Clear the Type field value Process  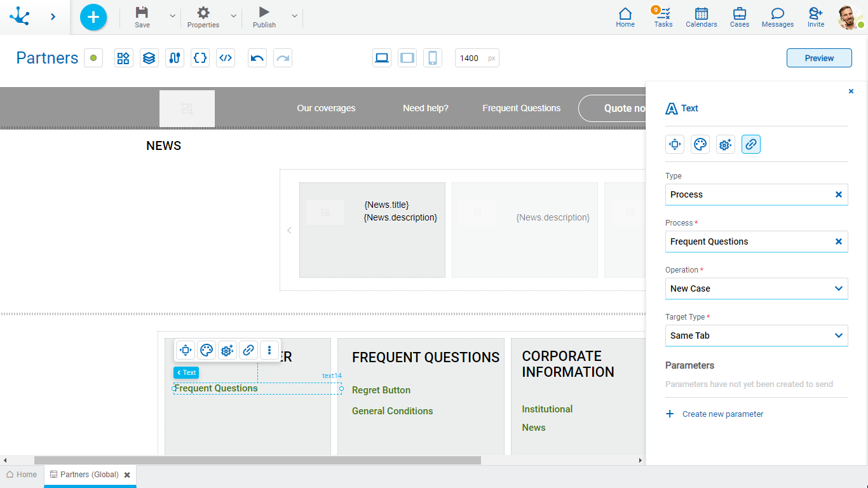pos(839,194)
